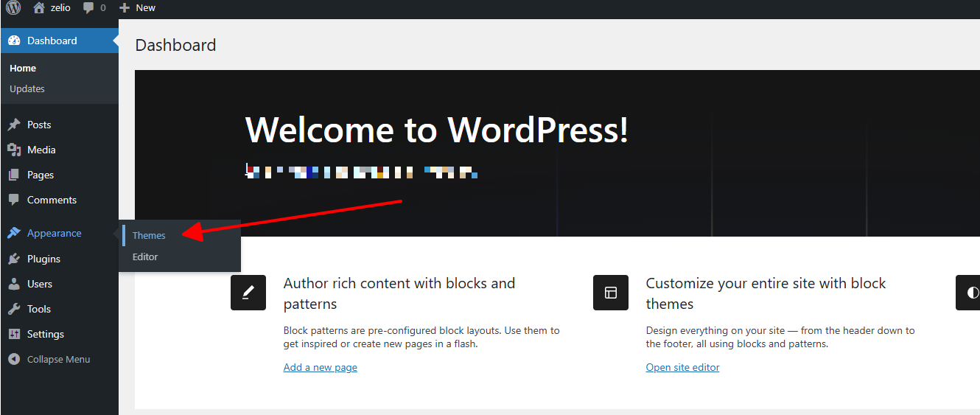
Task: Click the Dashboard page heading
Action: click(x=176, y=45)
